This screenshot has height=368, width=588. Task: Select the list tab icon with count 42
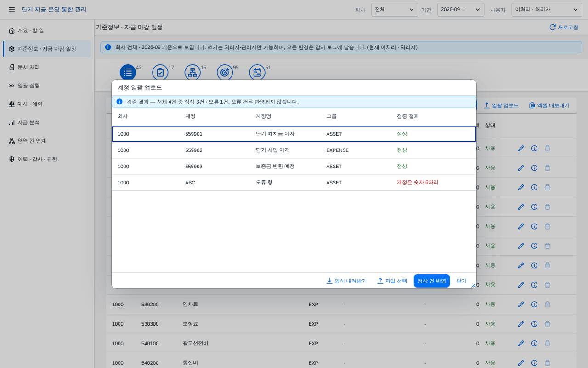(128, 72)
